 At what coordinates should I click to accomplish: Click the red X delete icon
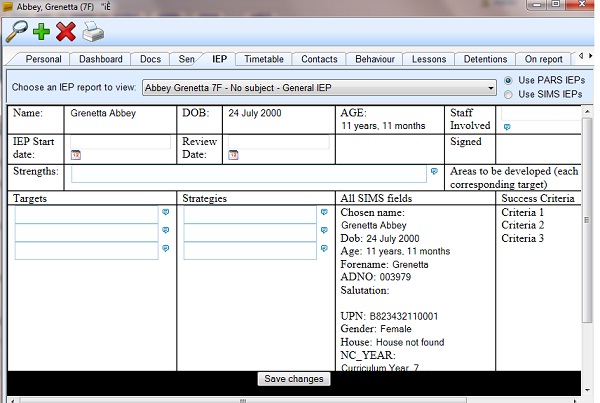click(66, 31)
